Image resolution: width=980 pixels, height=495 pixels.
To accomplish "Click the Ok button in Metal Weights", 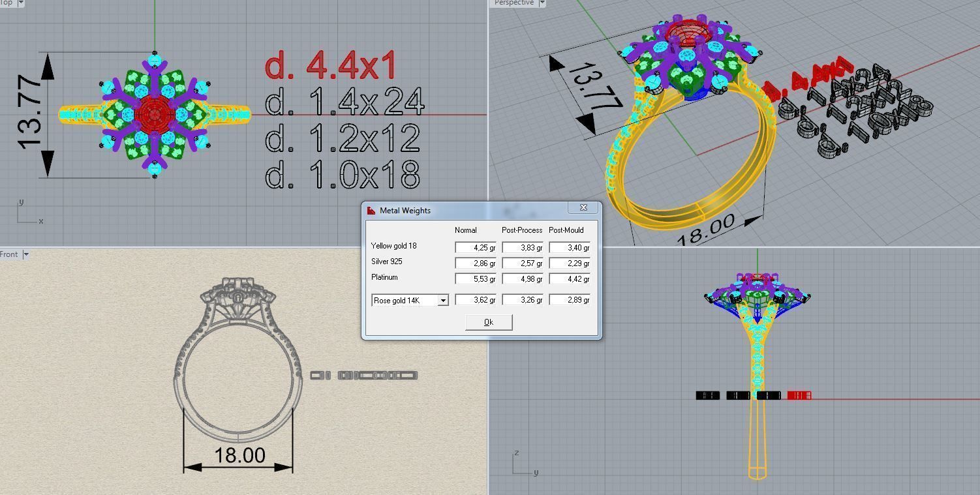I will pyautogui.click(x=489, y=322).
